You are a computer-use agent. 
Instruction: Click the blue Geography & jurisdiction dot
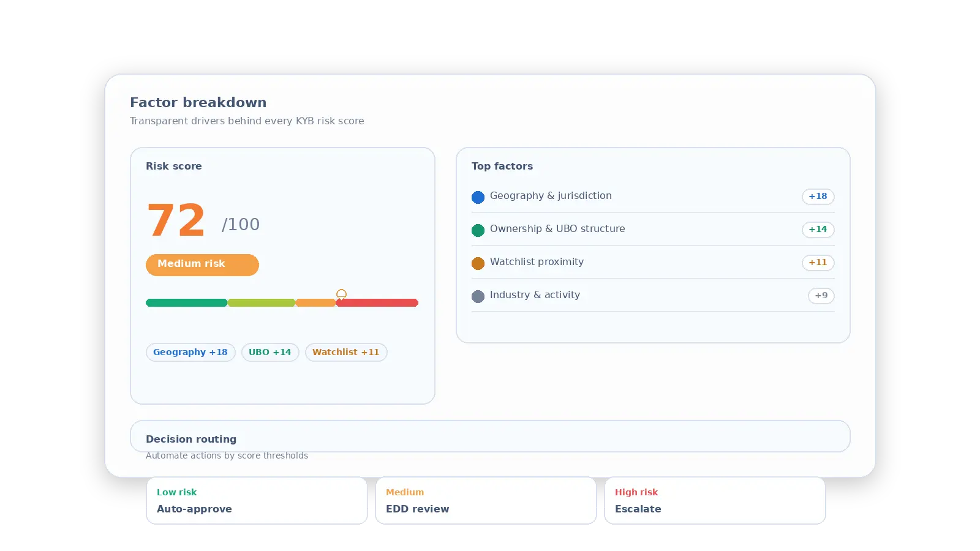point(478,197)
